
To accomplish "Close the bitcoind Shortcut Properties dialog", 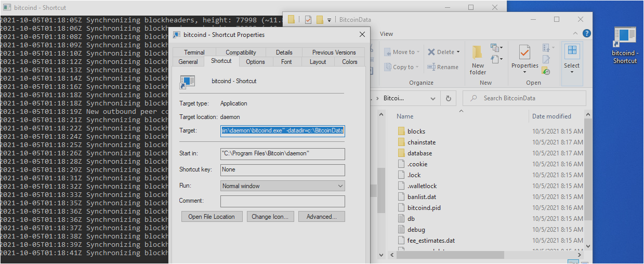I will click(x=362, y=35).
